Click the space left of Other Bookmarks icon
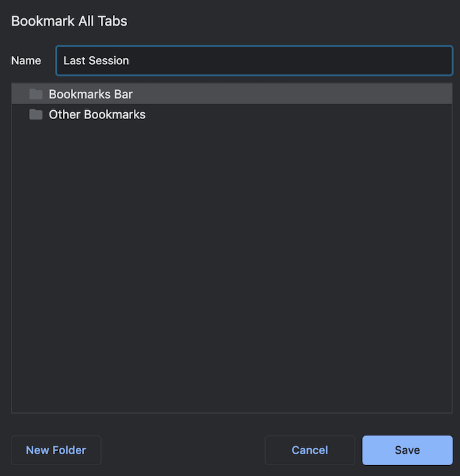Viewport: 460px width, 476px height. (20, 115)
